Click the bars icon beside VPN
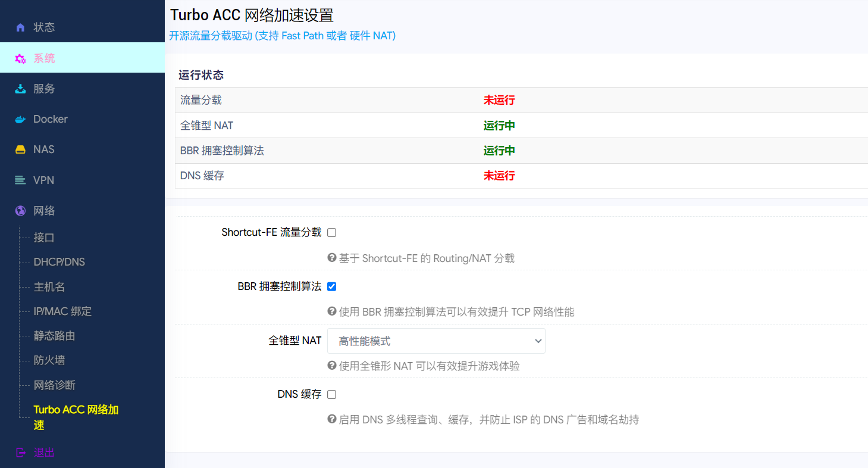Screen dimensions: 868x468 tap(20, 180)
